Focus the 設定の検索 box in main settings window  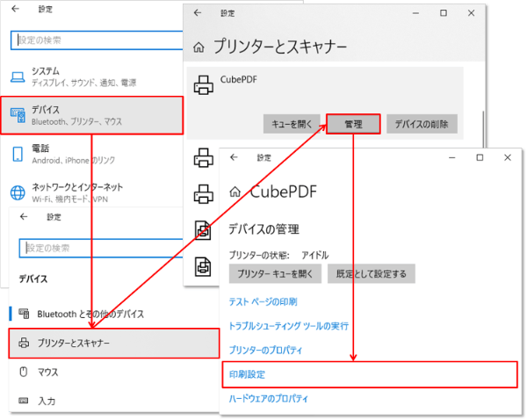[x=97, y=40]
